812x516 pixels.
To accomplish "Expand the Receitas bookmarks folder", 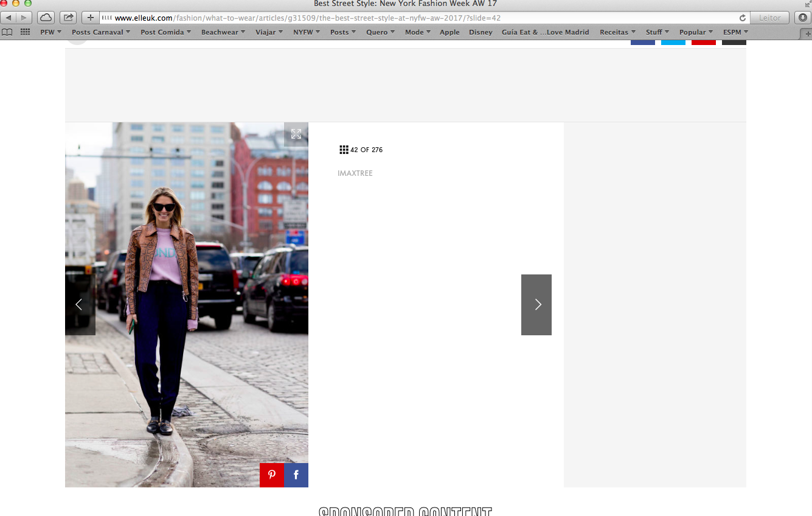I will pos(617,32).
